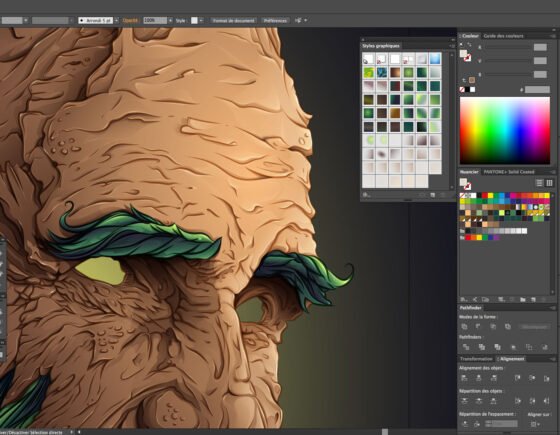The height and width of the screenshot is (435, 560).
Task: Click the Divide pathfinder icon
Action: click(x=466, y=347)
